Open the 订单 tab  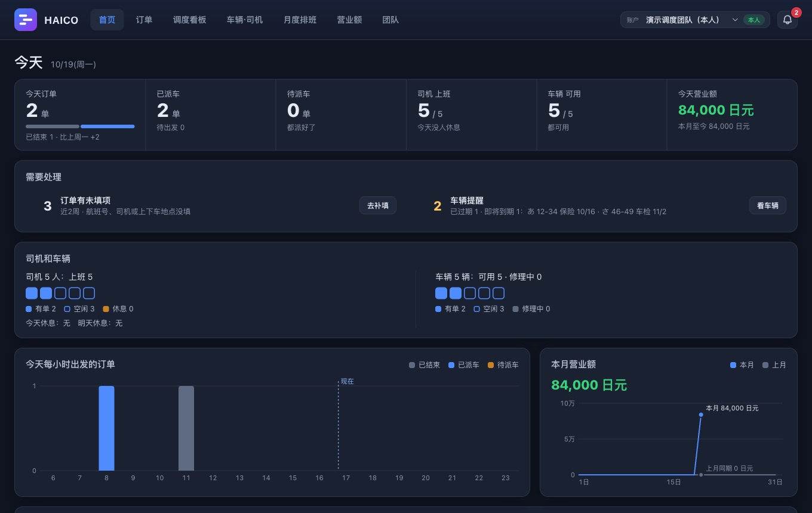click(144, 20)
